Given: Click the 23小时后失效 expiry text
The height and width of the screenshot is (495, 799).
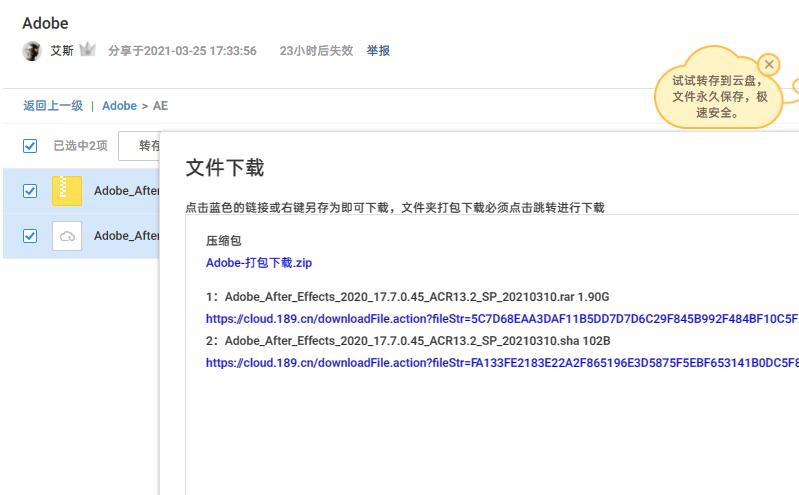Looking at the screenshot, I should pos(316,50).
